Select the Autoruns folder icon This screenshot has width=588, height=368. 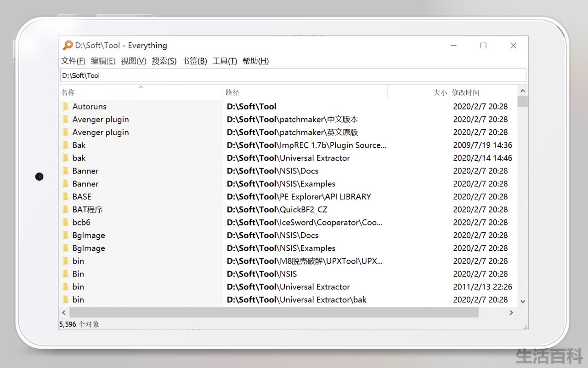tap(65, 106)
